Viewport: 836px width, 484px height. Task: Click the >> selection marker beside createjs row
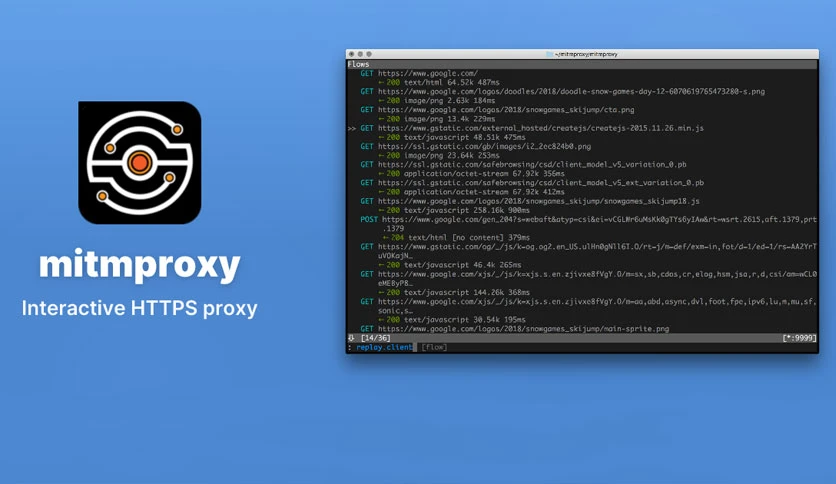352,128
